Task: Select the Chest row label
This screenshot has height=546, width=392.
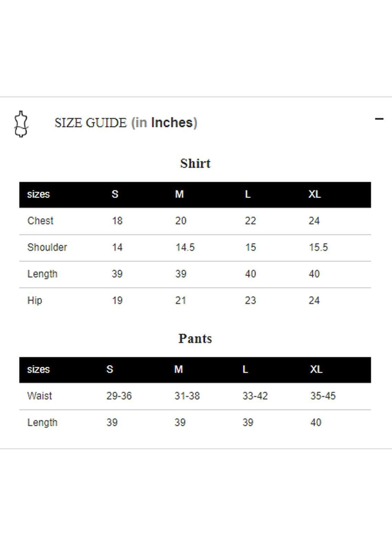Action: pos(40,221)
